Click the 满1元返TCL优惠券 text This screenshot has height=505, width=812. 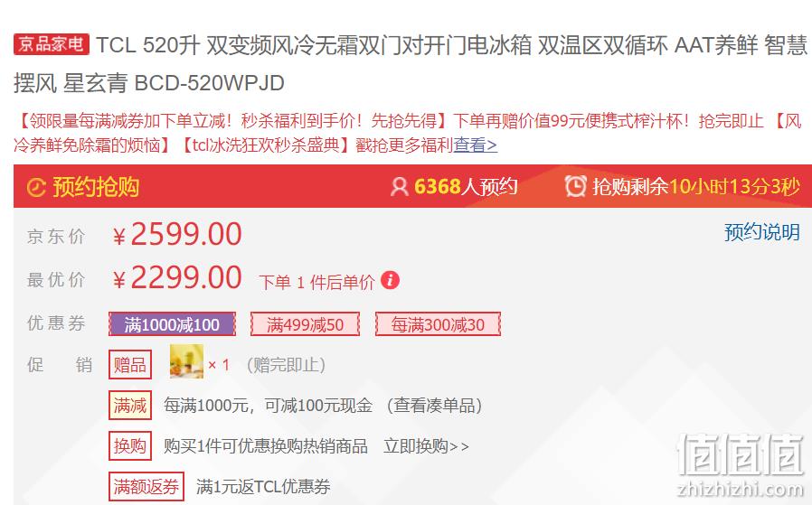(x=263, y=486)
